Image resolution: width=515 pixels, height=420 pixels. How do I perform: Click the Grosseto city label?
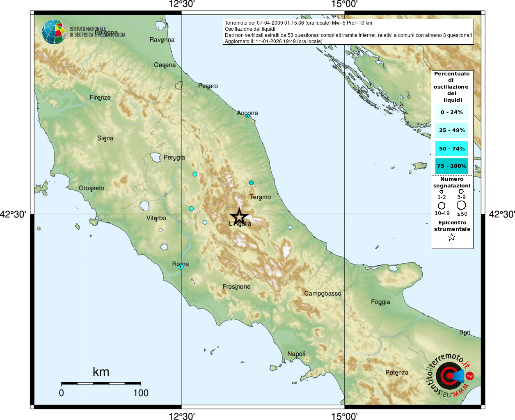[92, 188]
